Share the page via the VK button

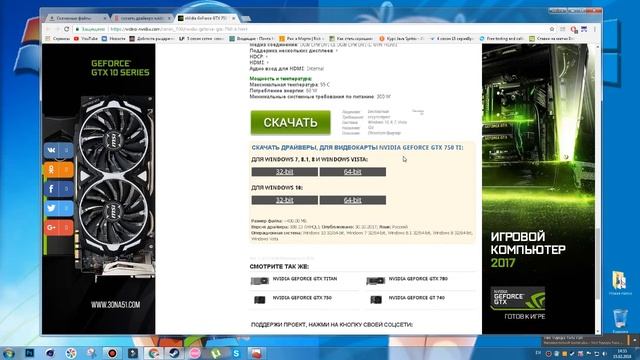point(58,150)
